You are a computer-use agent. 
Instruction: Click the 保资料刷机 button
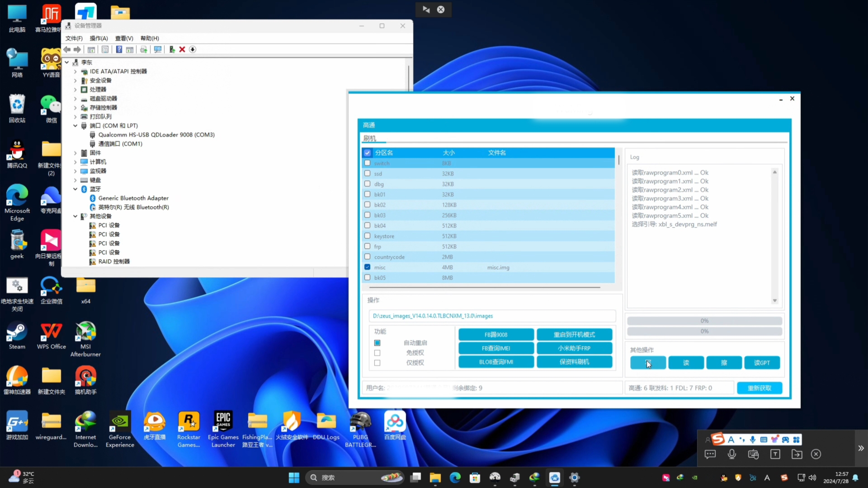click(574, 361)
